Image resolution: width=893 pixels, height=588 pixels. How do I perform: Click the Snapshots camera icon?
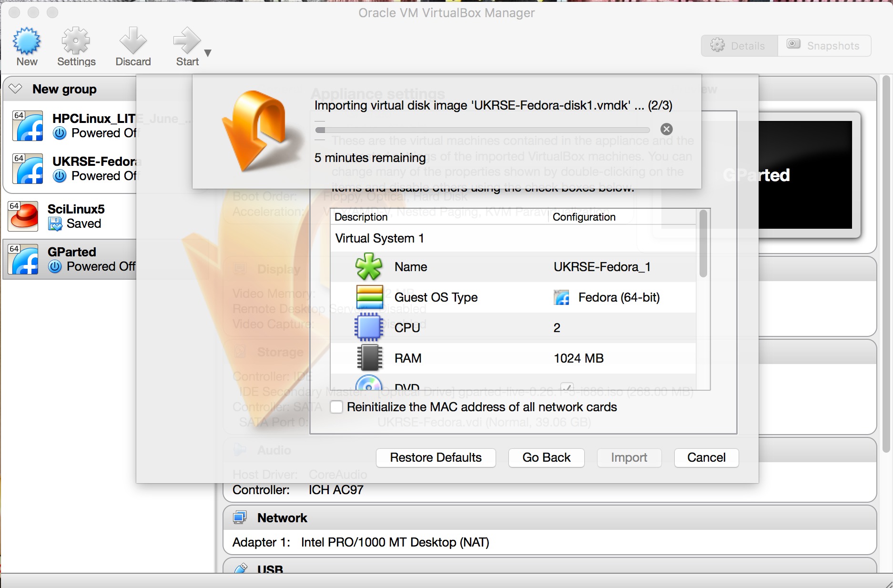pos(793,44)
